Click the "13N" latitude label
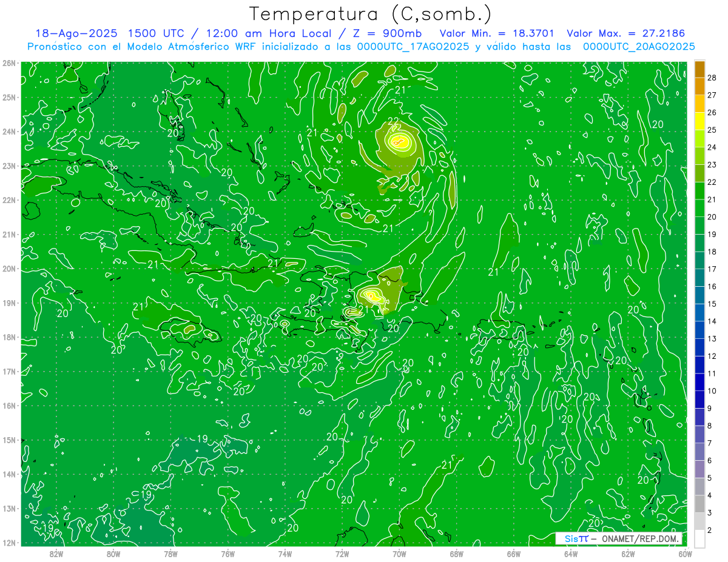Viewport: 728px width, 562px height. pyautogui.click(x=10, y=508)
